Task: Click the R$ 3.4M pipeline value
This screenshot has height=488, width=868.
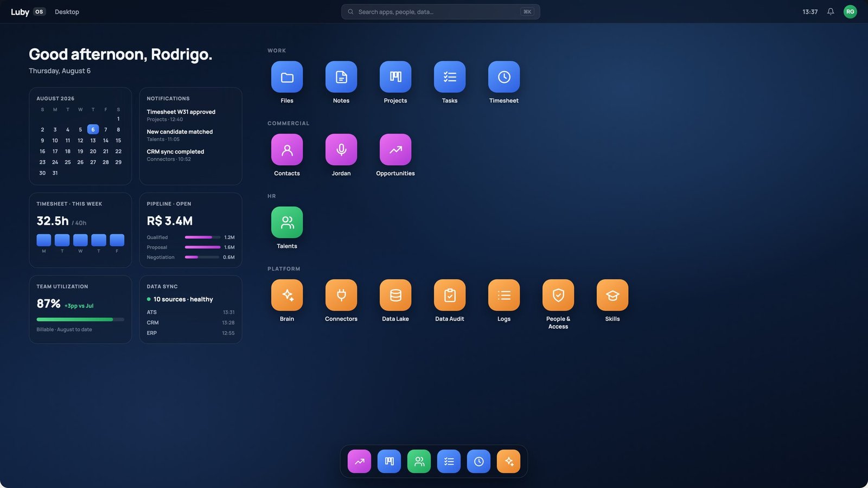Action: click(170, 221)
